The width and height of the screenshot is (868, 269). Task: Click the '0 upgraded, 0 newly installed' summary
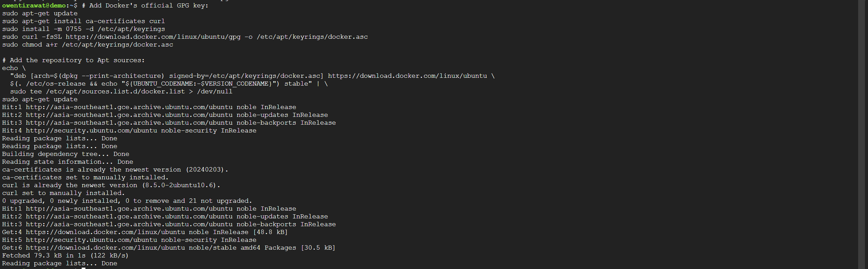[127, 201]
